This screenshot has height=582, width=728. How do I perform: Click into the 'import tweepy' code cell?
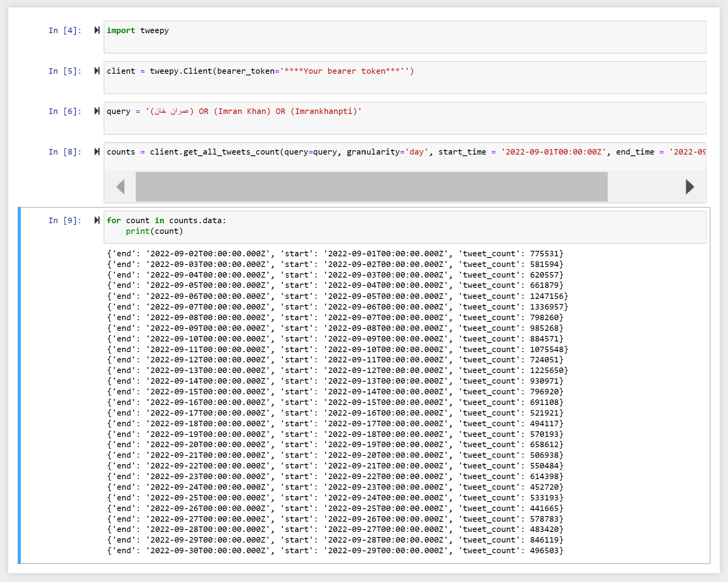click(x=405, y=37)
